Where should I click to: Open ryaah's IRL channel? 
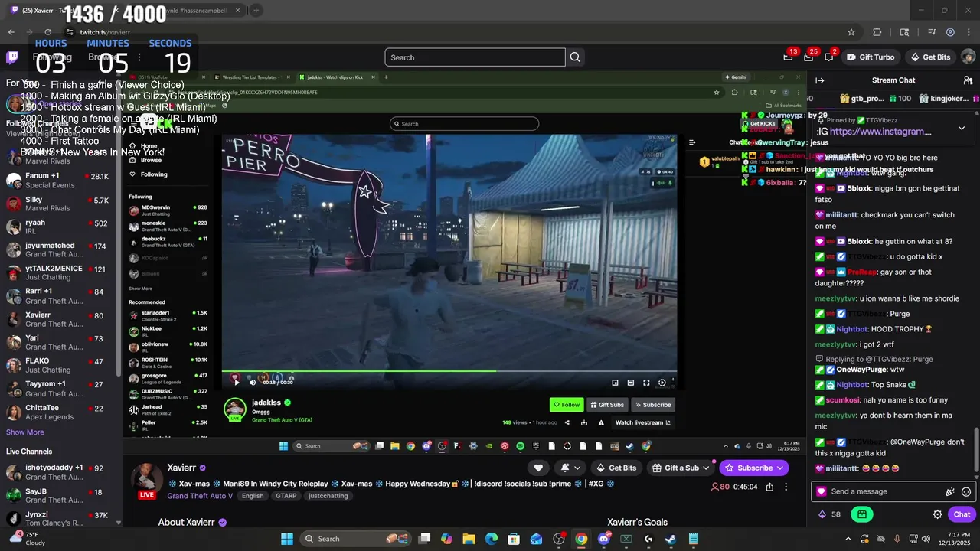(59, 227)
